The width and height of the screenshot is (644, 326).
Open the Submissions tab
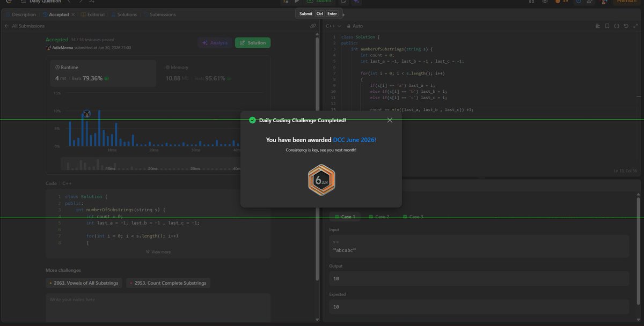pyautogui.click(x=159, y=14)
